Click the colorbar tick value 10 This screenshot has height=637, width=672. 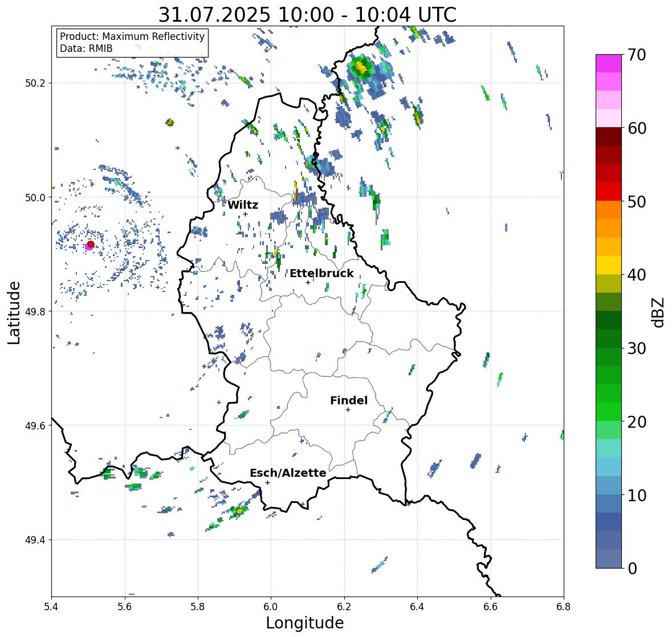(x=637, y=495)
